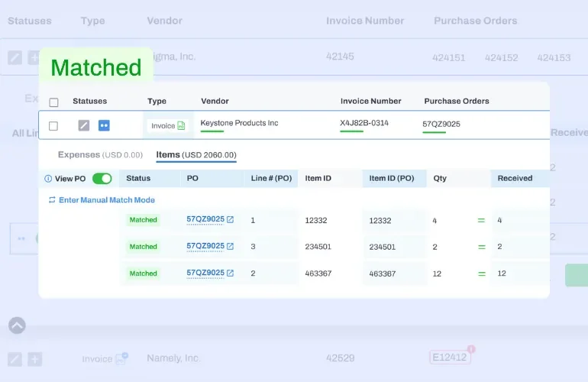
Task: Switch to the Expenses (USD 0.00) tab
Action: tap(100, 154)
